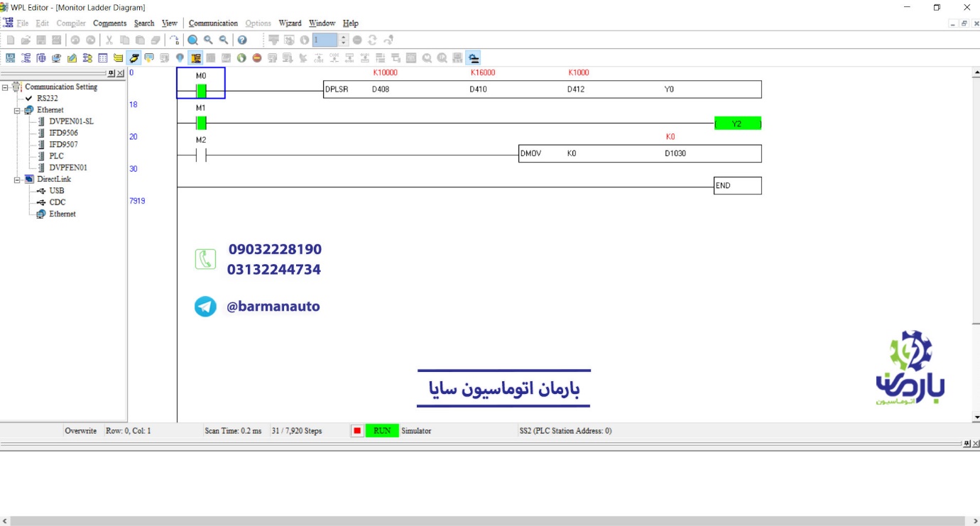This screenshot has width=980, height=526.
Task: Select the END instruction block
Action: coord(737,185)
